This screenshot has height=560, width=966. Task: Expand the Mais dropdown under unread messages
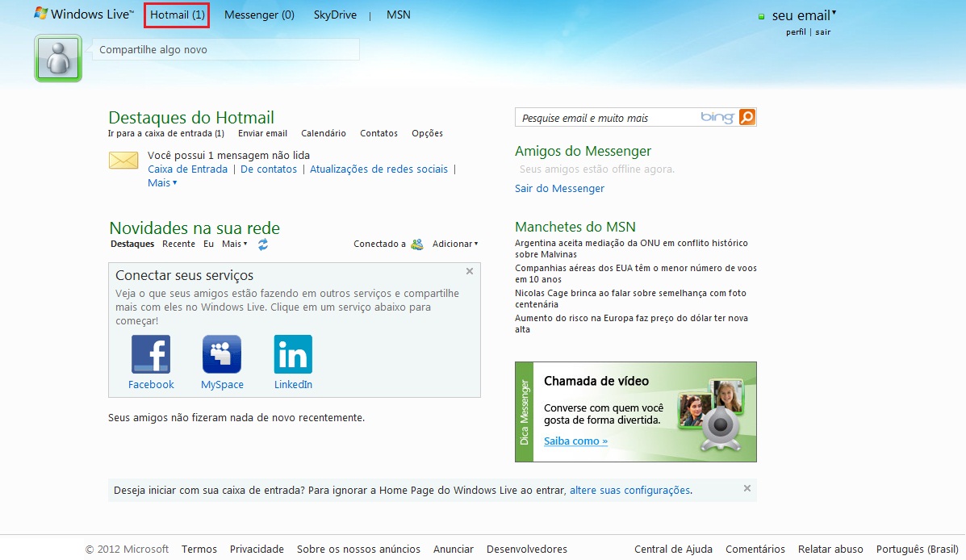(162, 183)
